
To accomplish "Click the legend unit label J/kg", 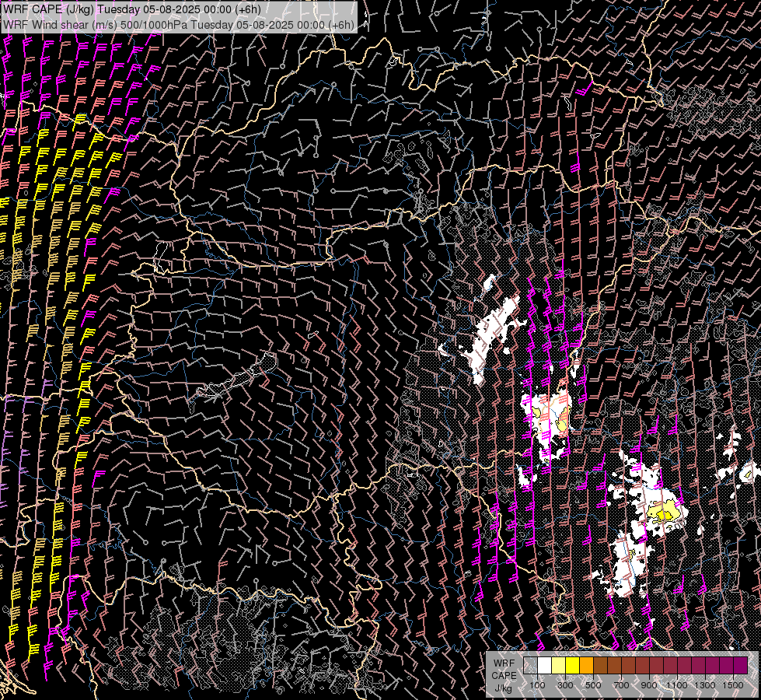I will tap(503, 688).
